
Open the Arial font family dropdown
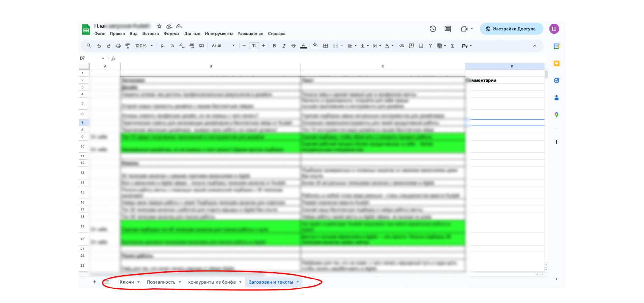click(223, 46)
